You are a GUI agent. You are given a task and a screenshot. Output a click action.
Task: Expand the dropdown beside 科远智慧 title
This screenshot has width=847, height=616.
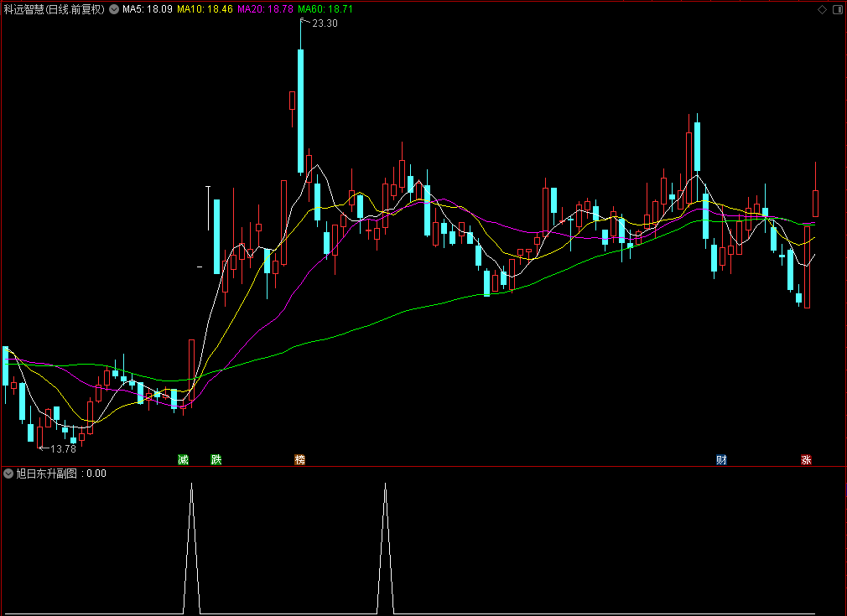pyautogui.click(x=114, y=9)
